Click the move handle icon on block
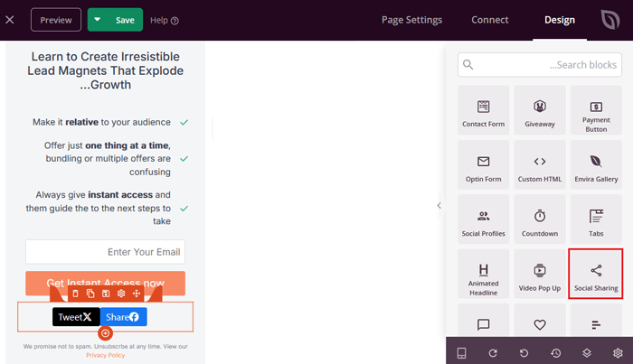This screenshot has width=633, height=364. pos(137,294)
